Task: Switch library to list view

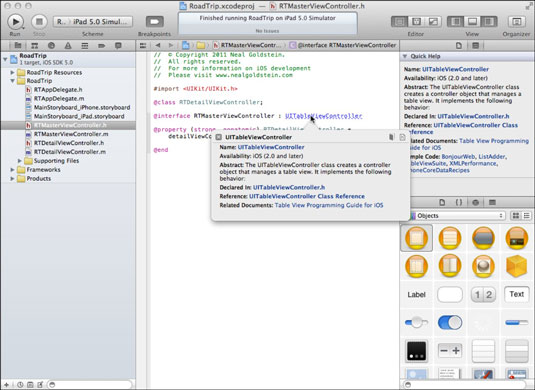Action: click(526, 216)
